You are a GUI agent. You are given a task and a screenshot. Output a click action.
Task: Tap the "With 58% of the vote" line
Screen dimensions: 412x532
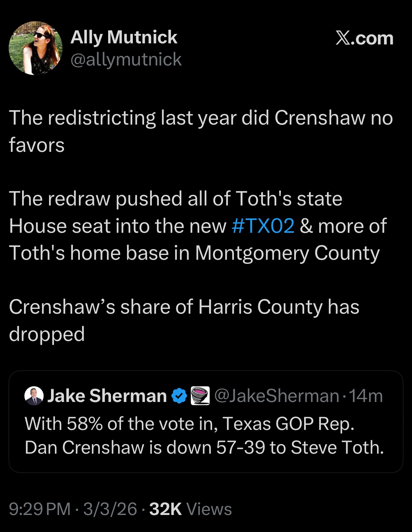click(189, 424)
